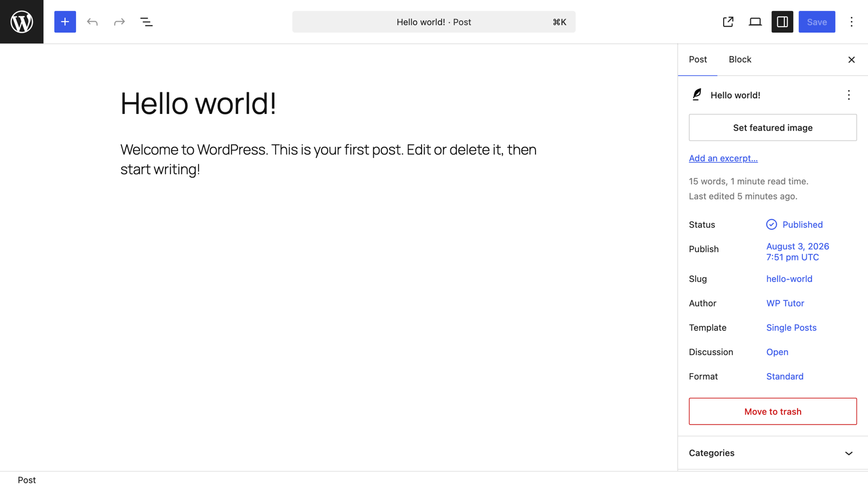This screenshot has width=868, height=488.
Task: Close the Settings sidebar
Action: 851,60
